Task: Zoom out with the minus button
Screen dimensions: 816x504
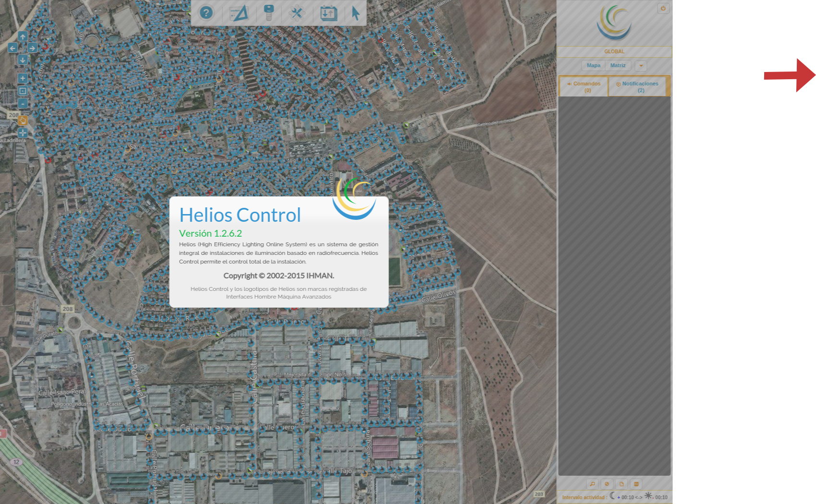Action: coord(23,103)
